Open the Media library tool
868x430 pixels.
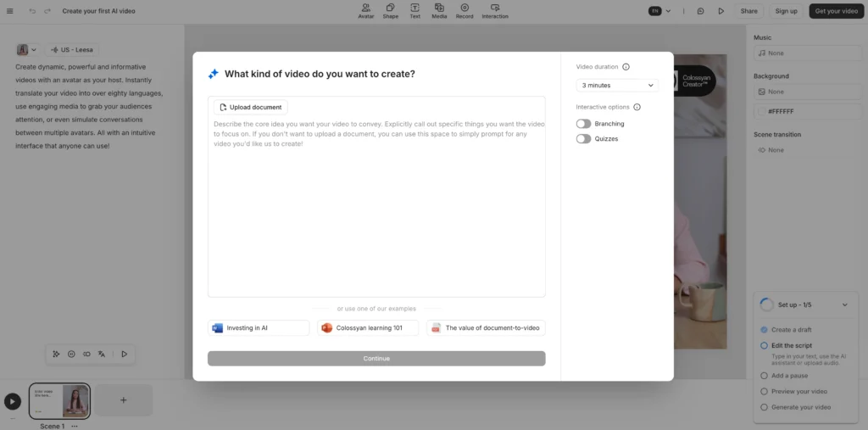coord(439,11)
